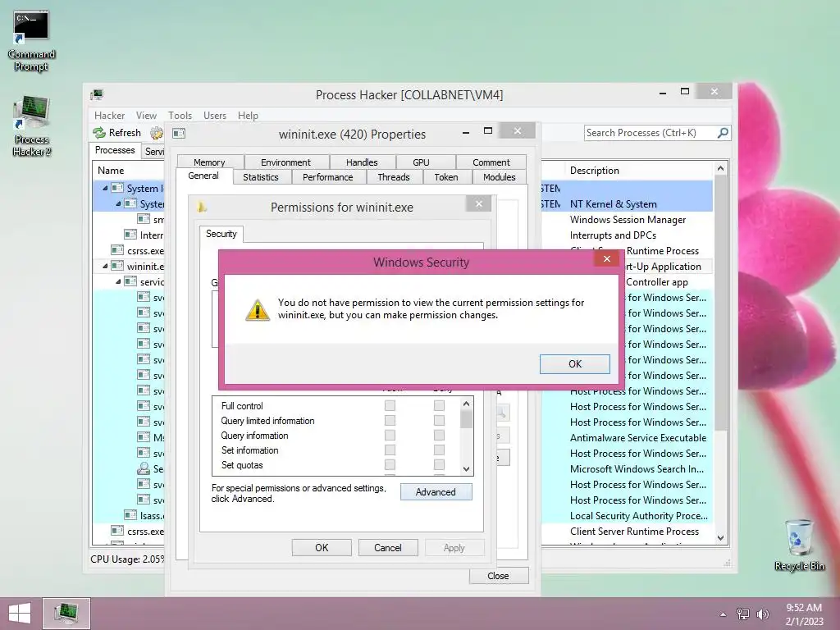
Task: Click the Advanced permissions button
Action: point(436,492)
